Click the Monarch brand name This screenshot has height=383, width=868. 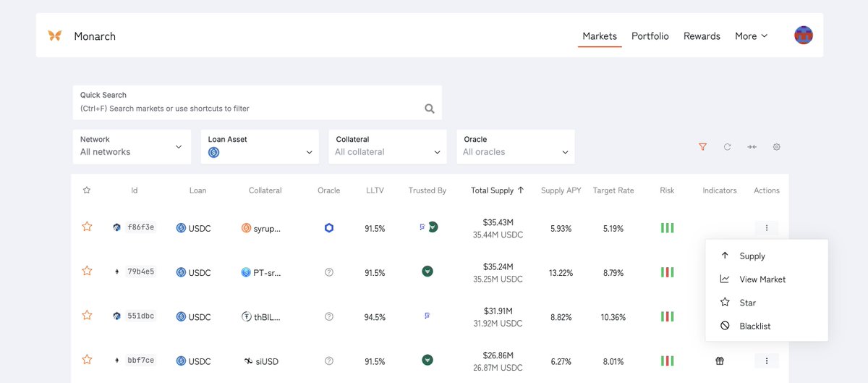pyautogui.click(x=95, y=36)
